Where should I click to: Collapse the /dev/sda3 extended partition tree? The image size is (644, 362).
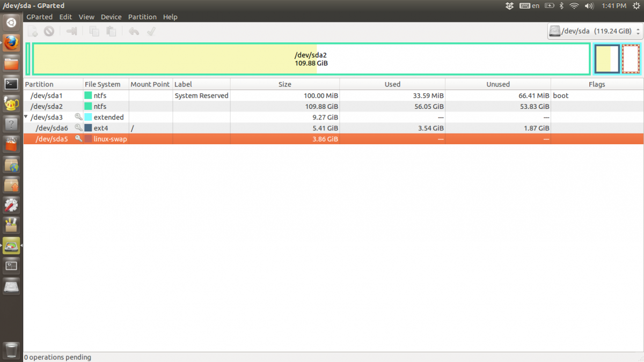pos(26,117)
